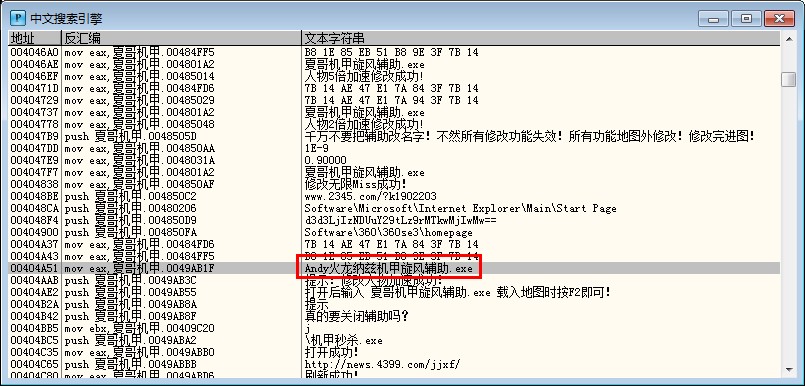This screenshot has height=386, width=805.
Task: Select row at address 004046A0
Action: click(x=394, y=52)
